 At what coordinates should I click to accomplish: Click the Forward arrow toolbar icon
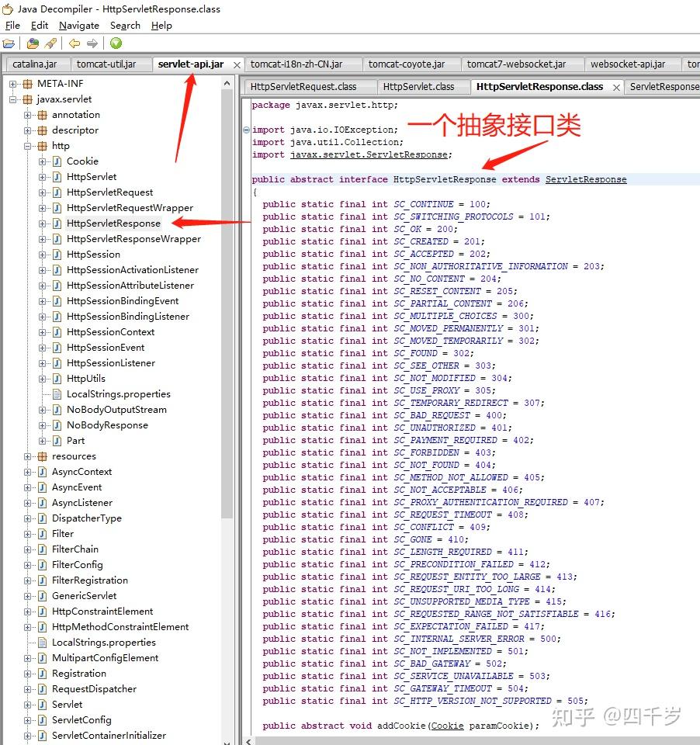(x=92, y=43)
